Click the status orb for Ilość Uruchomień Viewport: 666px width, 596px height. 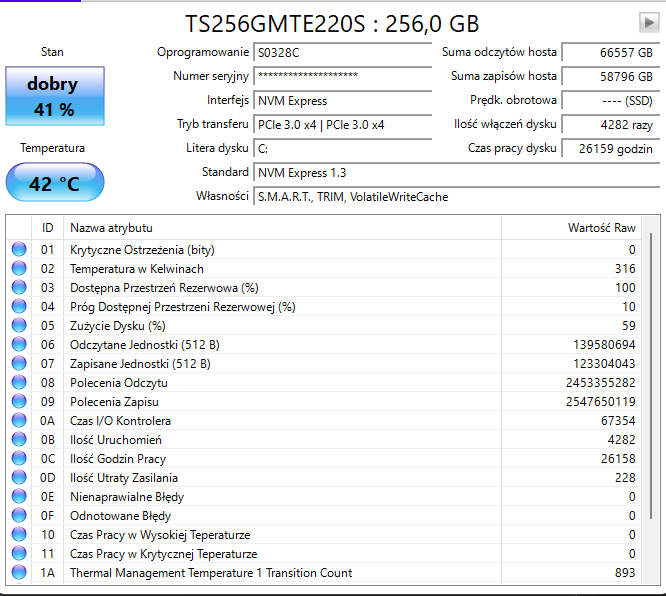[x=19, y=440]
